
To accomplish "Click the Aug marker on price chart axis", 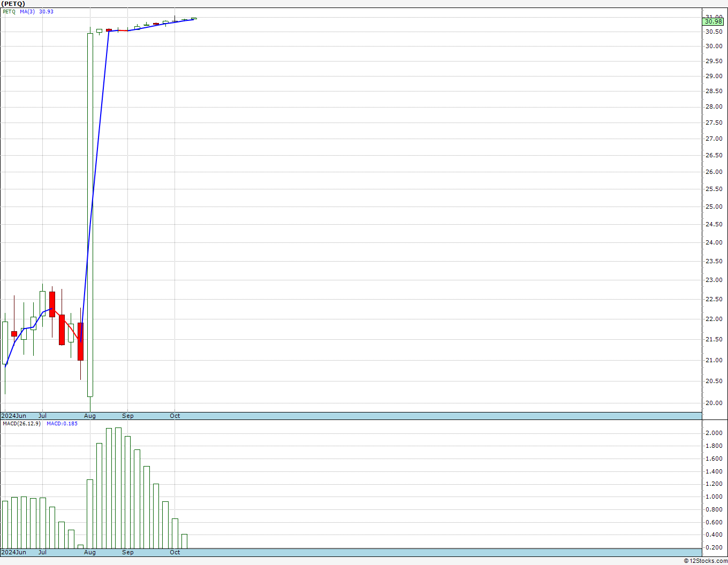I will [90, 416].
